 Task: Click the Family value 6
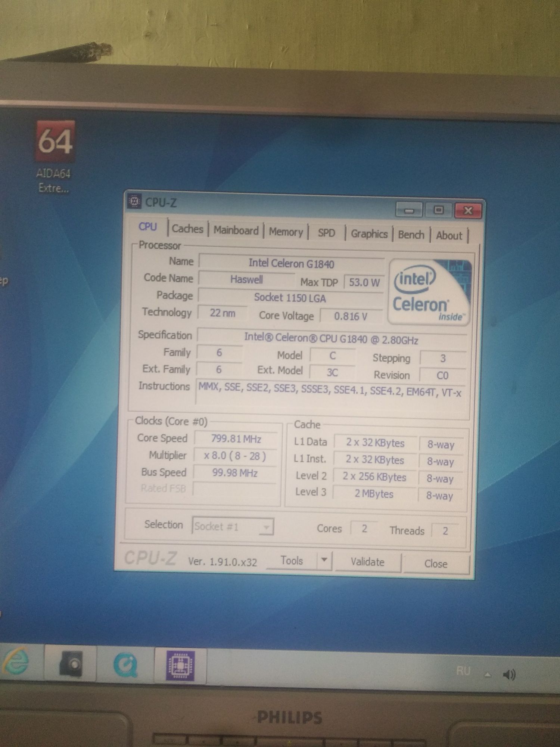(x=219, y=352)
